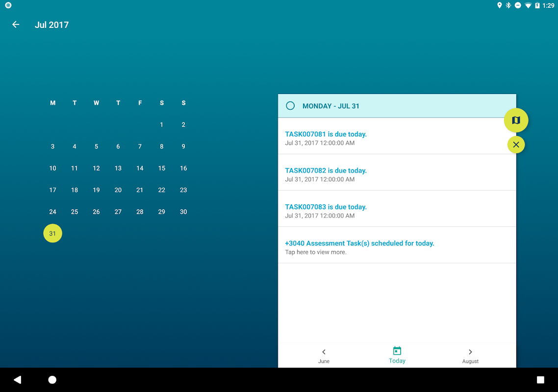The width and height of the screenshot is (558, 392).
Task: Tap the notification circle in status bar
Action: pyautogui.click(x=8, y=5)
